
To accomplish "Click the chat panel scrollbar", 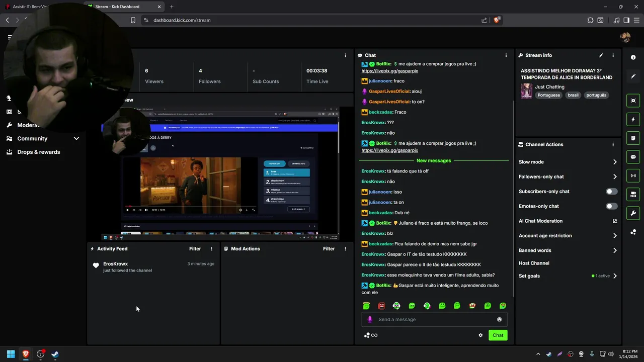I will point(513,199).
